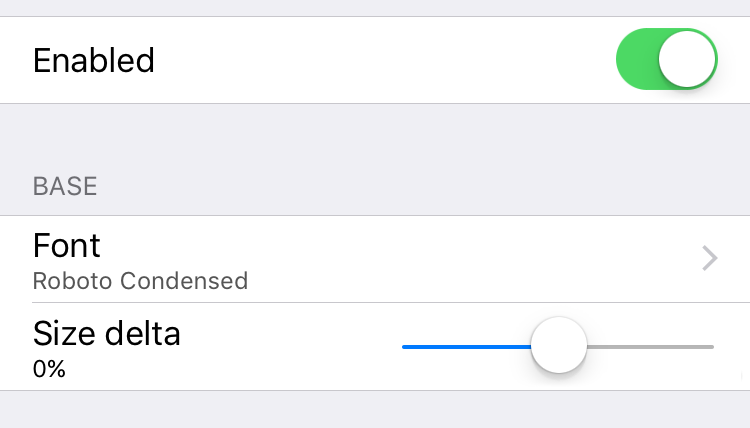Click the Font label text
The image size is (750, 428).
click(67, 245)
